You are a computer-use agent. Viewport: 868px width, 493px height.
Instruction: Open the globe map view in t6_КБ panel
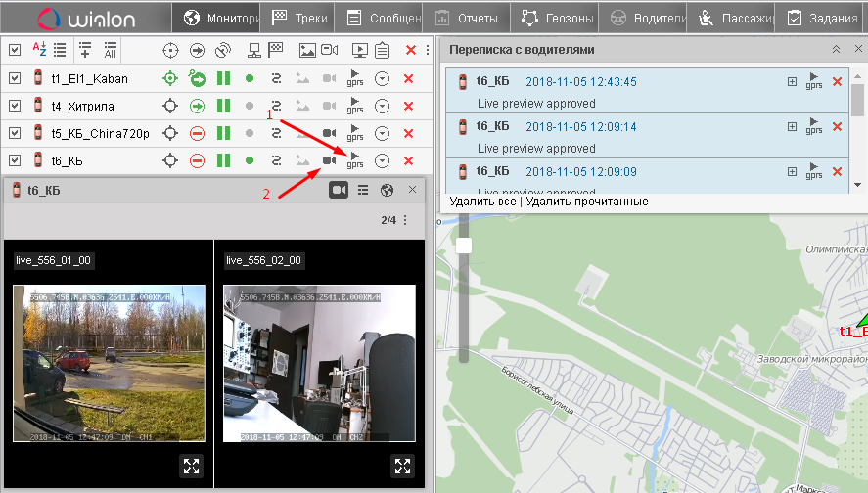(x=387, y=190)
